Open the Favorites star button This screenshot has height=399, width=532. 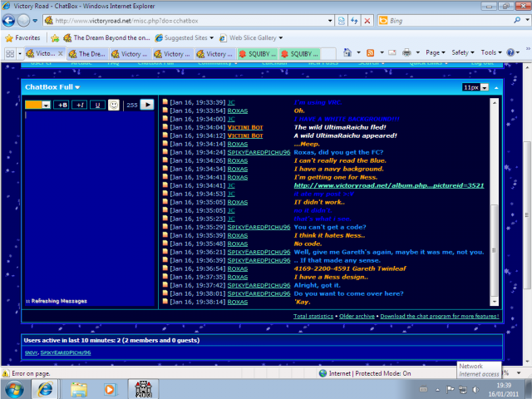click(22, 37)
